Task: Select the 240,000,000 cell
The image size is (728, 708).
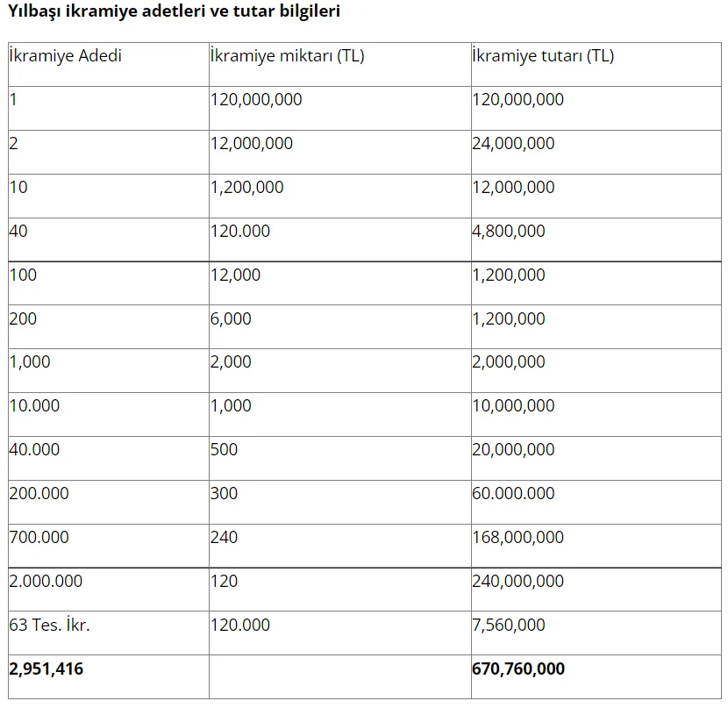Action: tap(517, 581)
